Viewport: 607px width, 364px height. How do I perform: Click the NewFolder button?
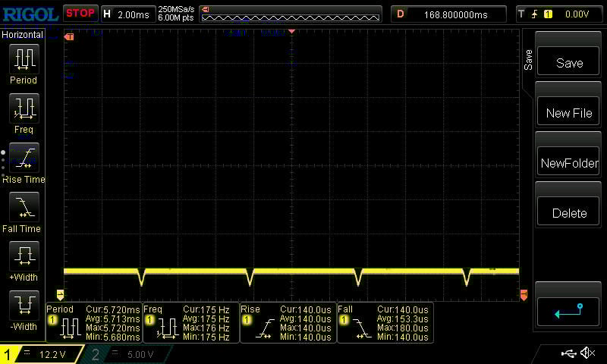coord(568,162)
